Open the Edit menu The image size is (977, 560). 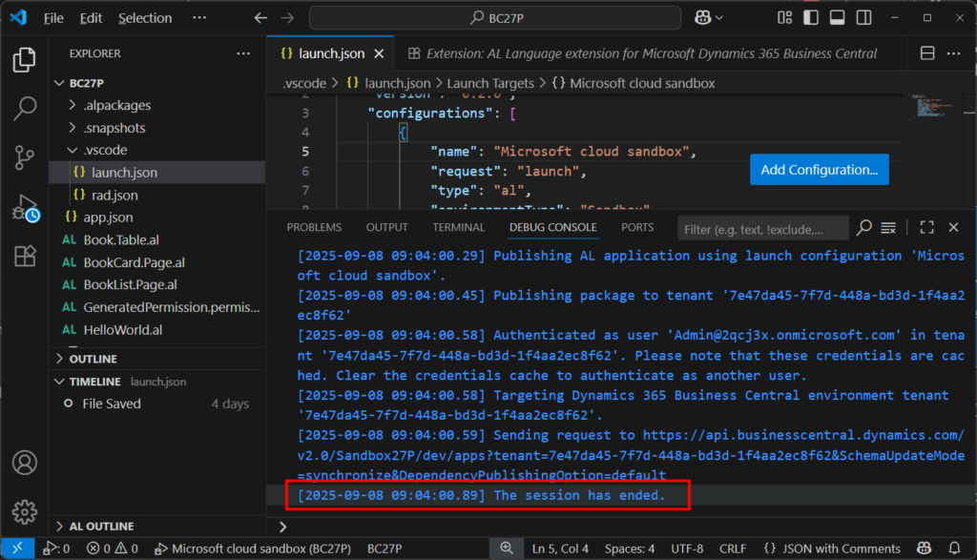[91, 18]
